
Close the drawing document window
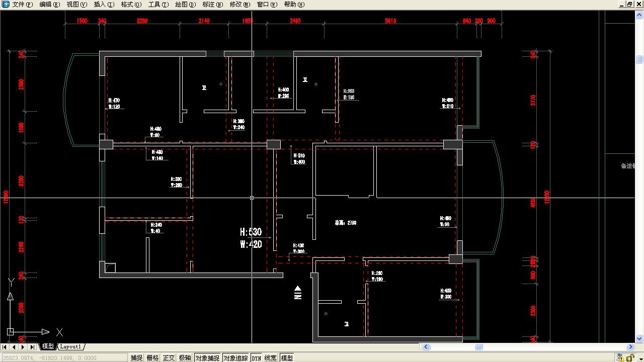[x=638, y=5]
